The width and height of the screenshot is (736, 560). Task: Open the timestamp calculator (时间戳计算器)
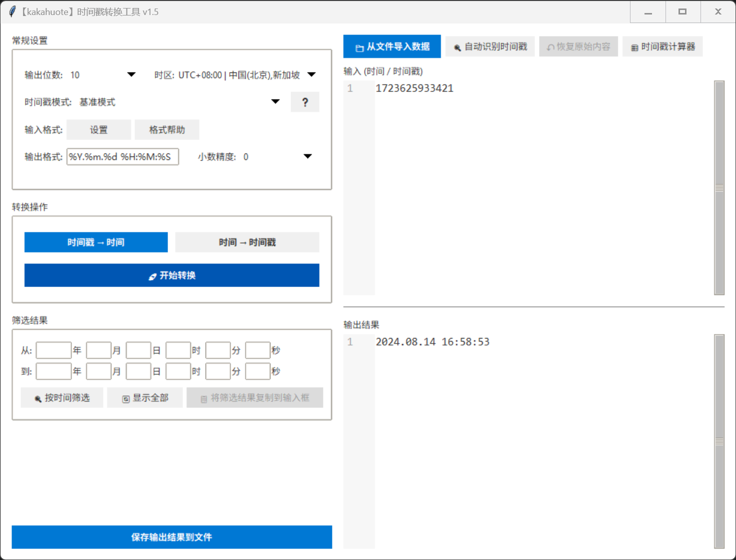(x=662, y=46)
